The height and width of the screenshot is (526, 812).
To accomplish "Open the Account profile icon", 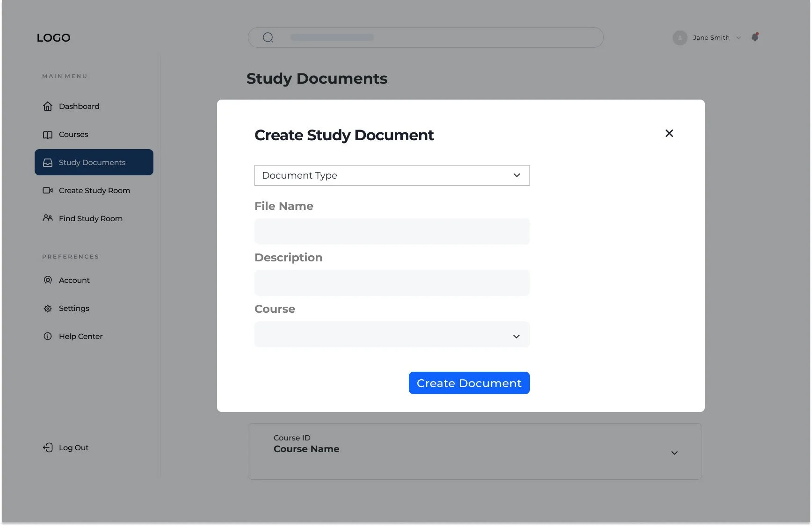I will [48, 280].
